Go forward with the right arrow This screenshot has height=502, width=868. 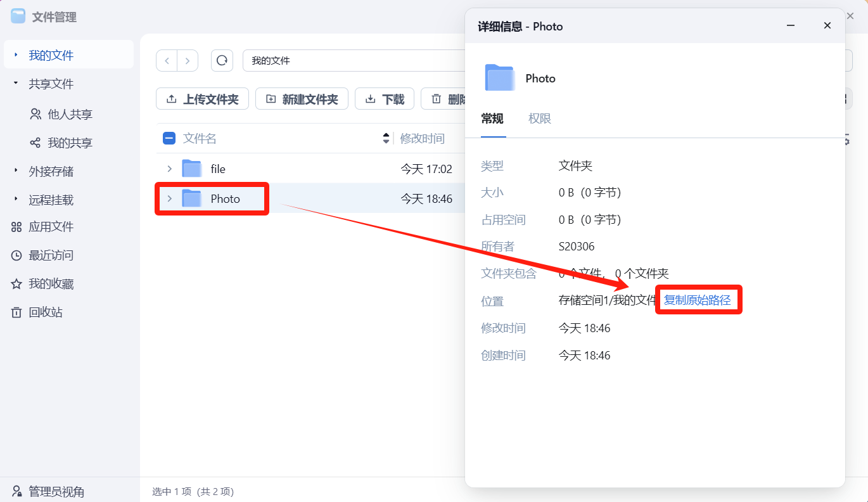coord(188,61)
